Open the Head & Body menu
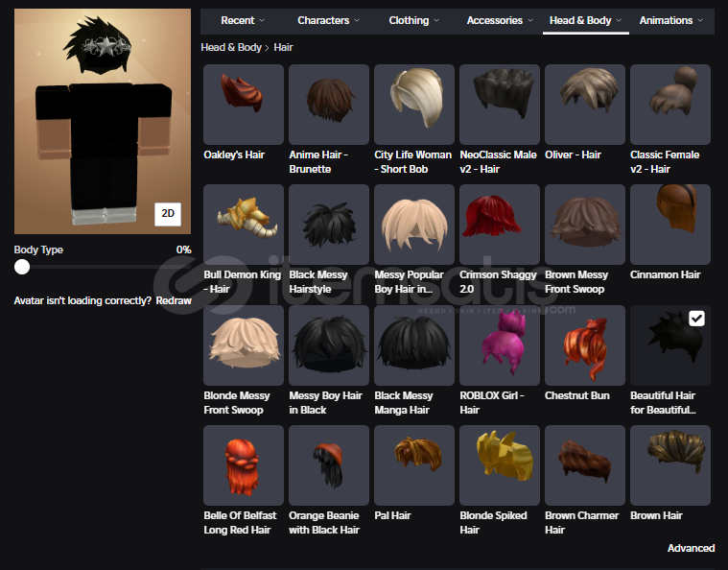 [x=585, y=20]
